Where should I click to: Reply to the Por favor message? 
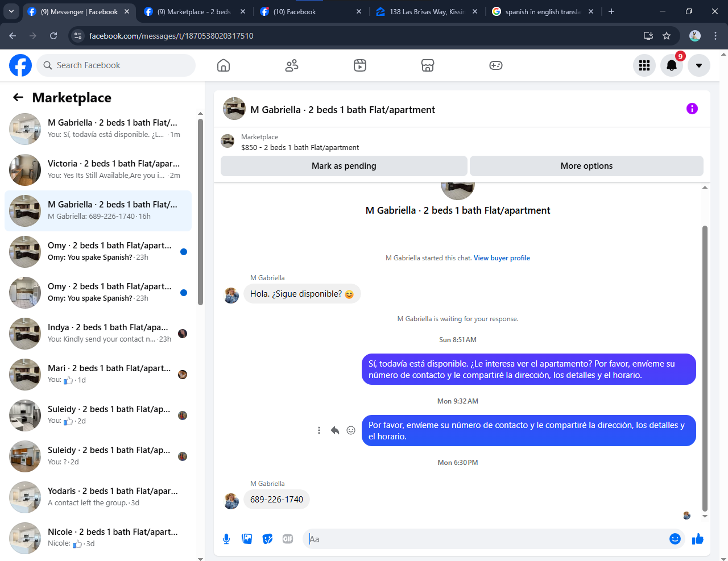pos(335,430)
